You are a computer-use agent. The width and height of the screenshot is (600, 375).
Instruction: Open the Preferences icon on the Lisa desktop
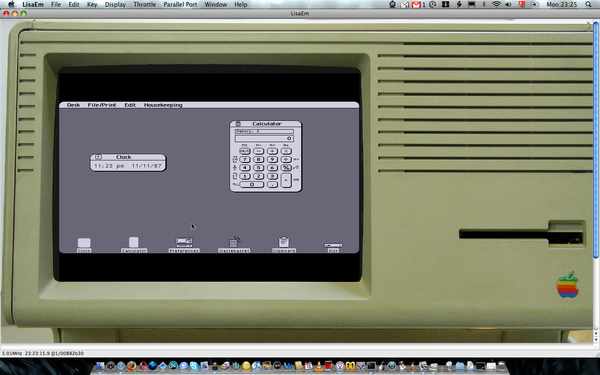click(184, 245)
